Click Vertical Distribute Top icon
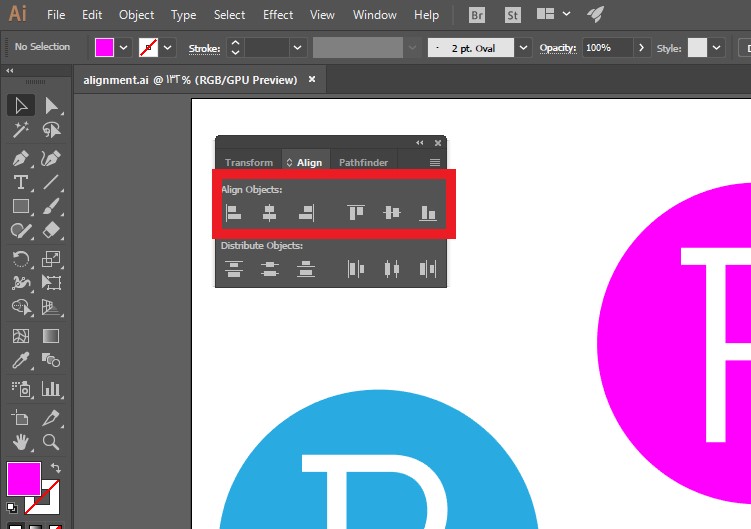Image resolution: width=751 pixels, height=529 pixels. [x=234, y=269]
